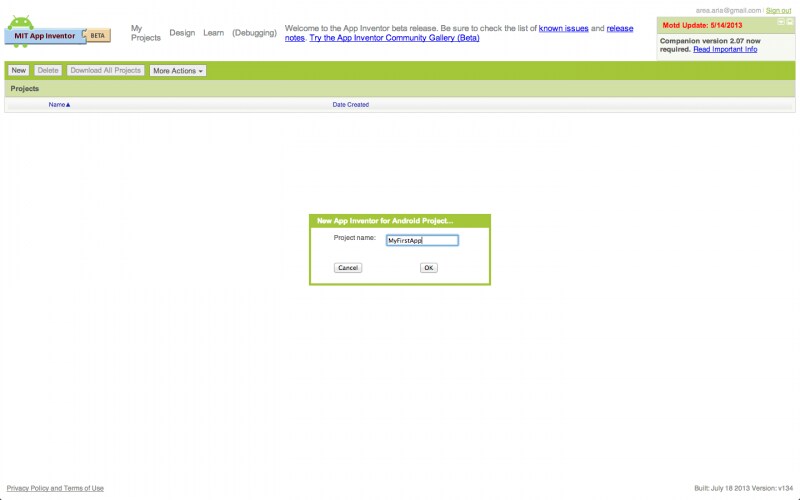Sort projects by Date Created
This screenshot has width=800, height=500.
pyautogui.click(x=350, y=105)
